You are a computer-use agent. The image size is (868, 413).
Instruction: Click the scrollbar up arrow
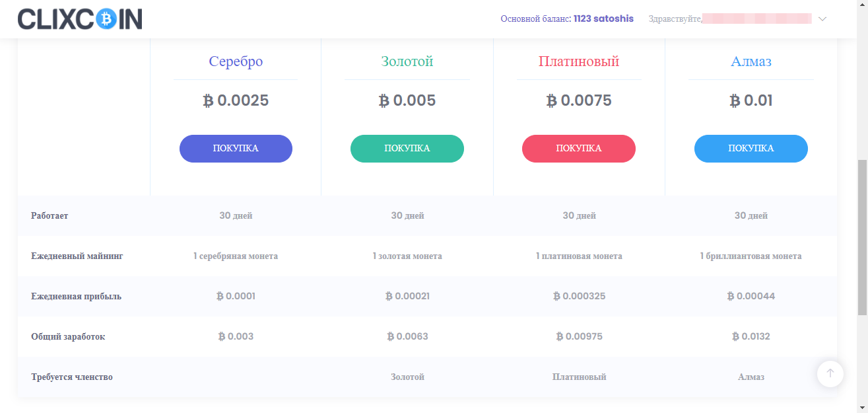coord(862,5)
